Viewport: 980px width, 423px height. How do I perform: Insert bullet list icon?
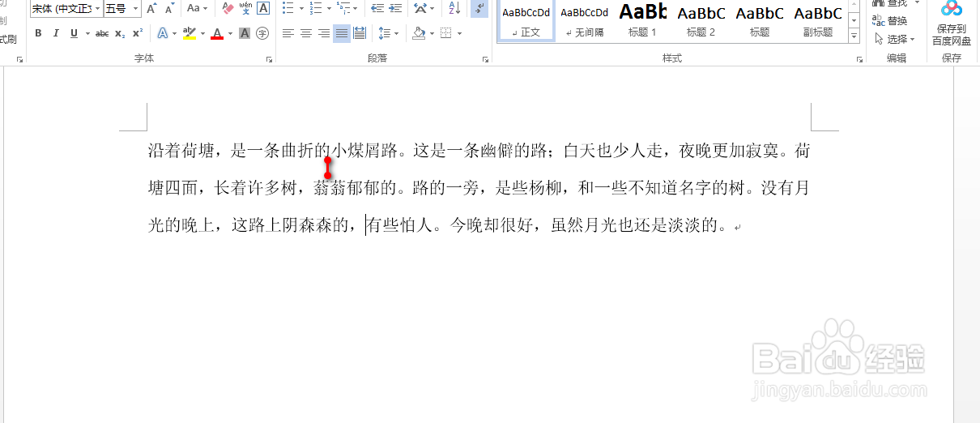pos(288,9)
